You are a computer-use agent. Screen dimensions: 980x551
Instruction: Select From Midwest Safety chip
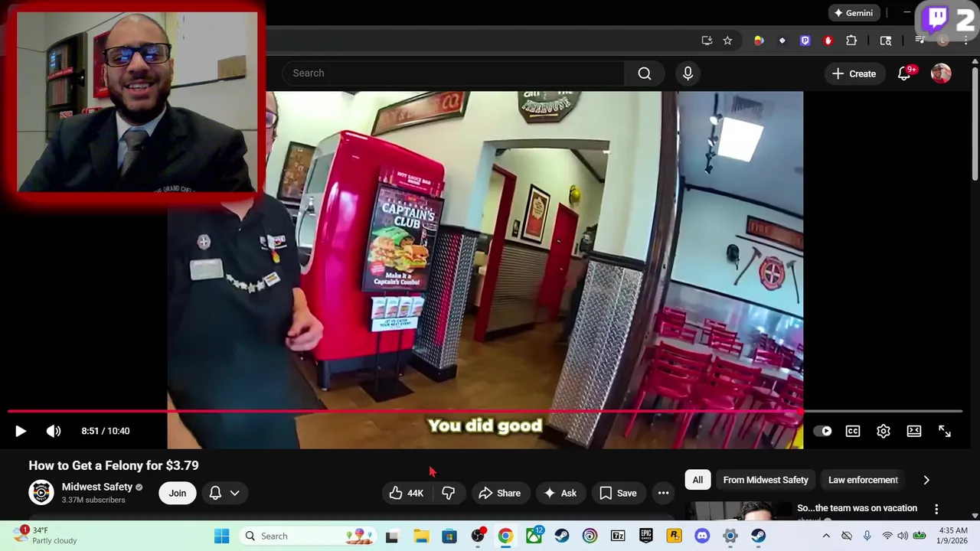click(766, 480)
